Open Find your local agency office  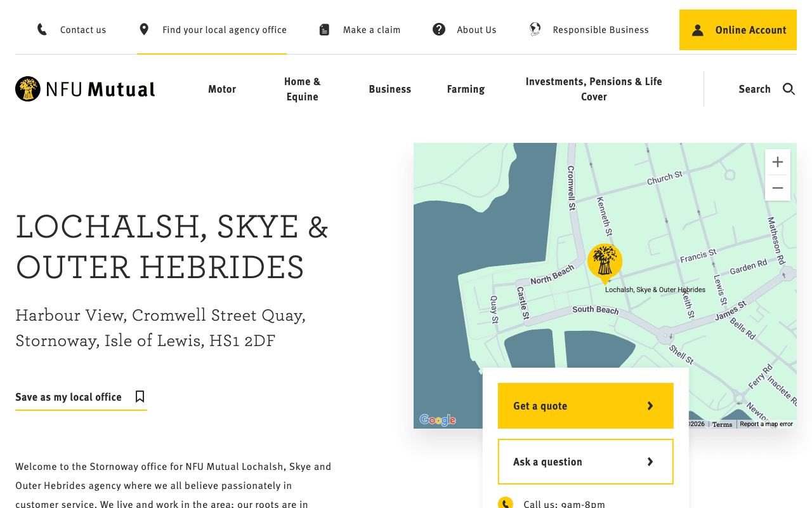tap(225, 30)
